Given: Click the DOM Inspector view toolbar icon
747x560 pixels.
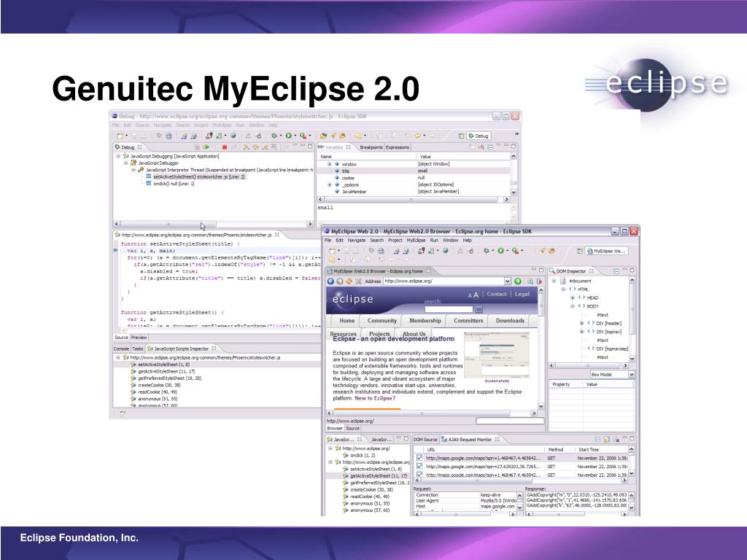Looking at the screenshot, I should (616, 271).
